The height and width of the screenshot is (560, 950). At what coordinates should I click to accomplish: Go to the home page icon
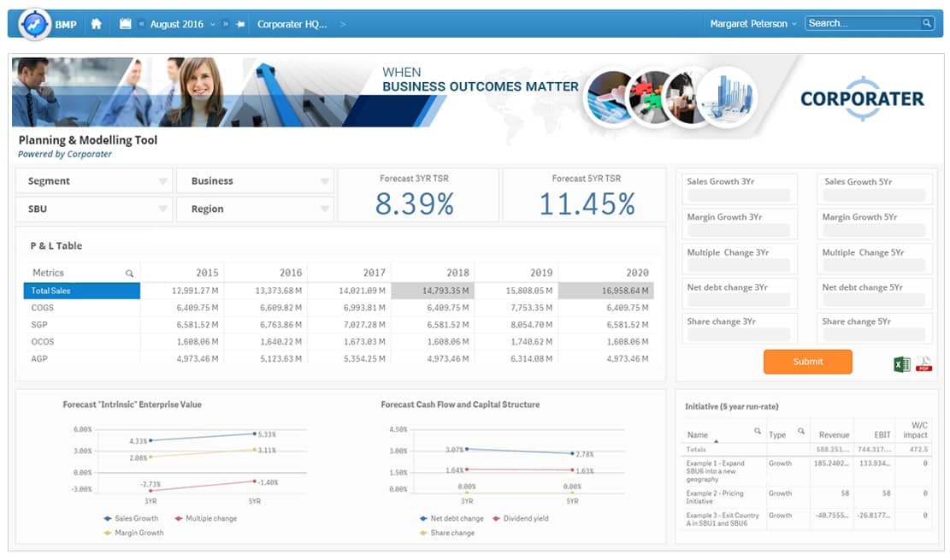[96, 24]
